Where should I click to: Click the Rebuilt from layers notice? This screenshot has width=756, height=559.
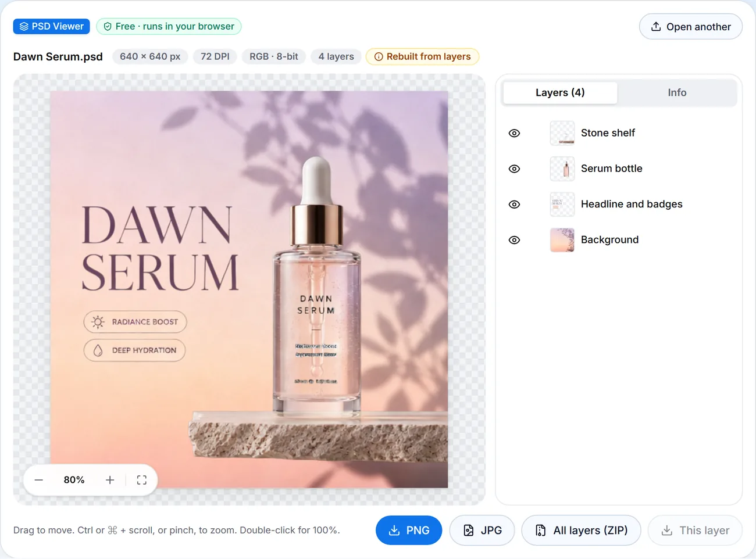[x=423, y=57]
